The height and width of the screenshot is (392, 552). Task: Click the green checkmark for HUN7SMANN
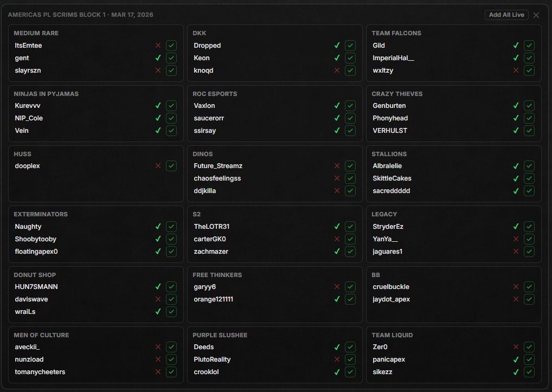pyautogui.click(x=158, y=287)
